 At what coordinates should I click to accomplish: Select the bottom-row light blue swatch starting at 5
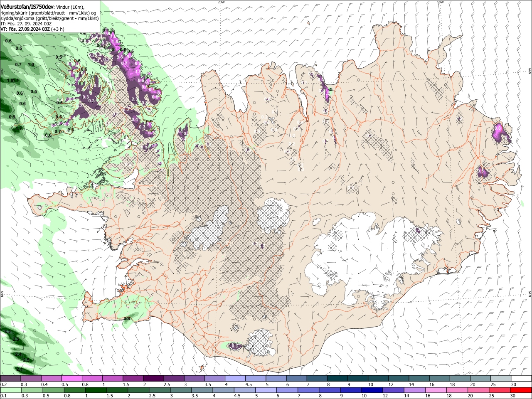pyautogui.click(x=266, y=390)
